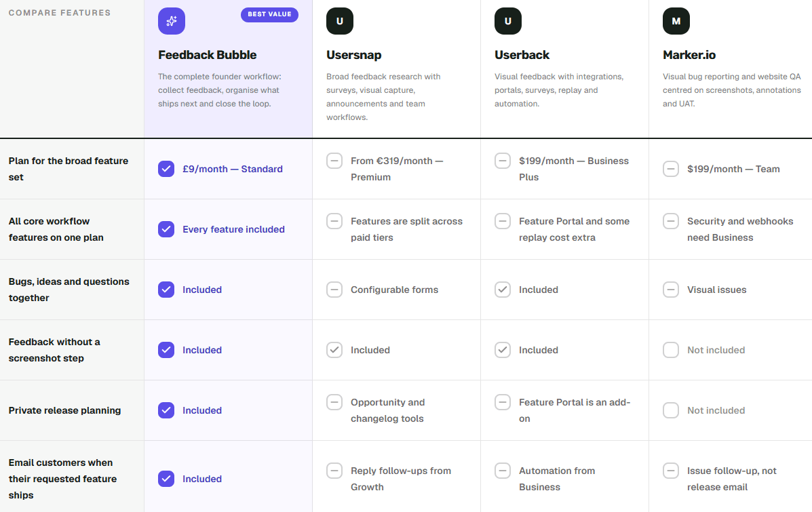Click empty box for Marker.io Private release planning
This screenshot has width=812, height=512.
[x=671, y=410]
